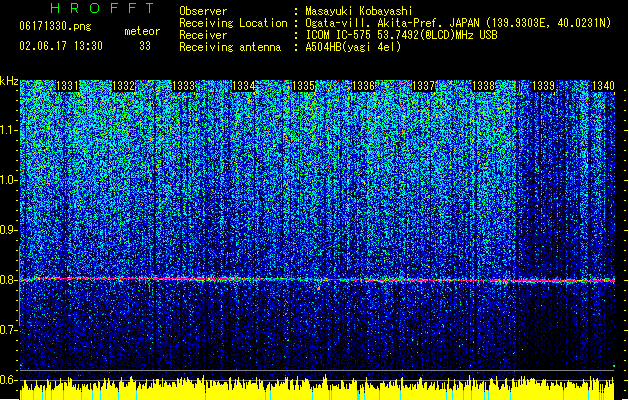
Task: Click the Receiving antenna label
Action: (230, 47)
